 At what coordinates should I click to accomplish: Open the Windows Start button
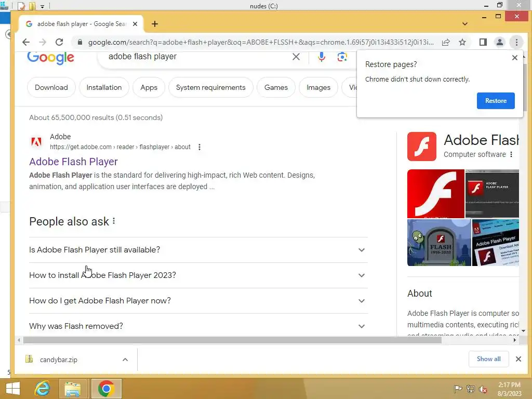[13, 389]
